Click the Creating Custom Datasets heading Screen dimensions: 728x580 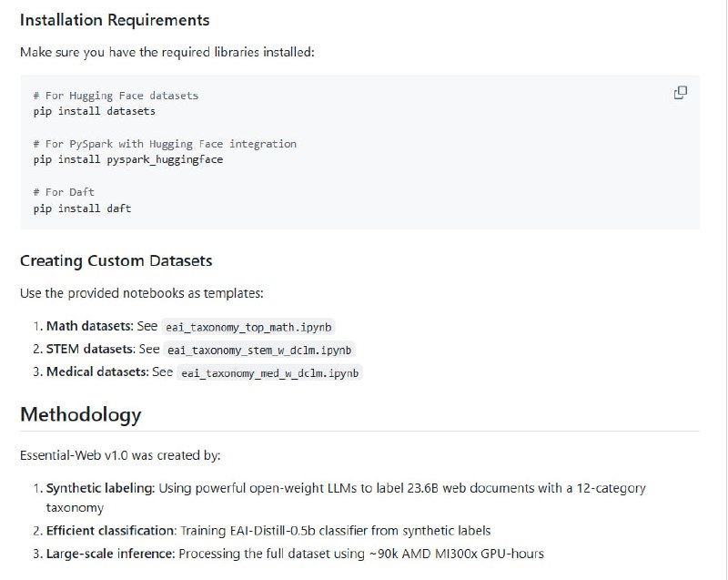116,260
